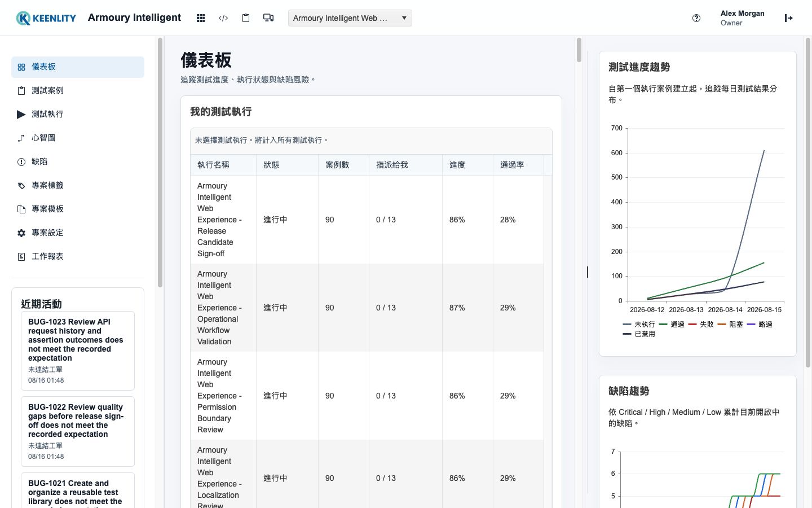
Task: Open 測試執行 in the sidebar
Action: (x=78, y=115)
